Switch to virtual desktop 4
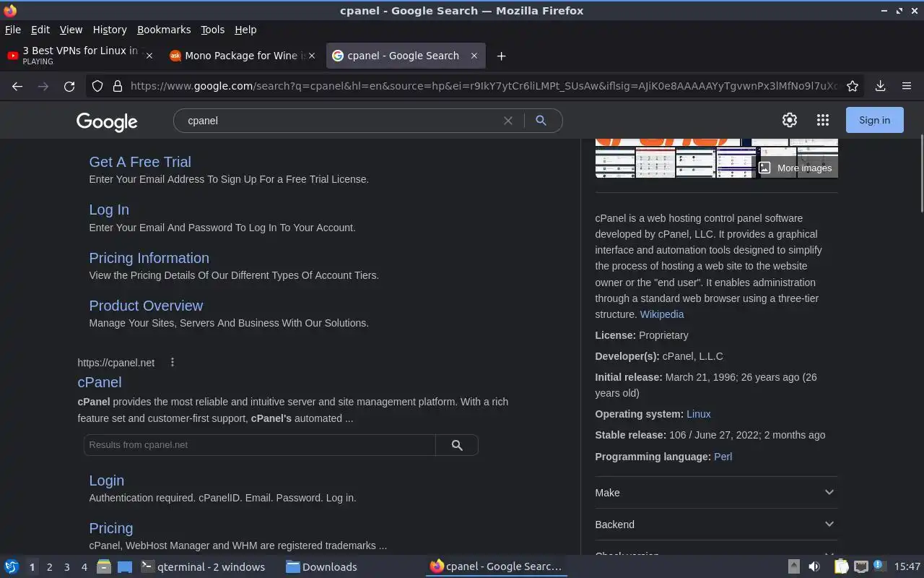The image size is (924, 578). (x=84, y=567)
